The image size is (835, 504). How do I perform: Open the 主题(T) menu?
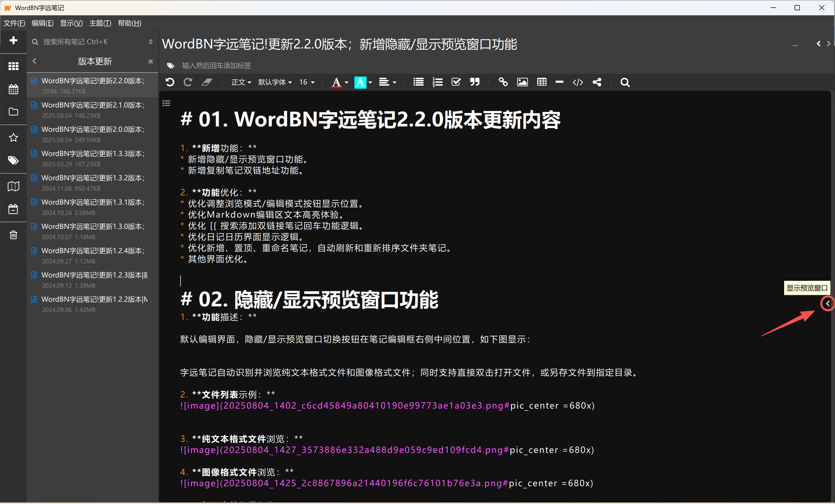(100, 23)
